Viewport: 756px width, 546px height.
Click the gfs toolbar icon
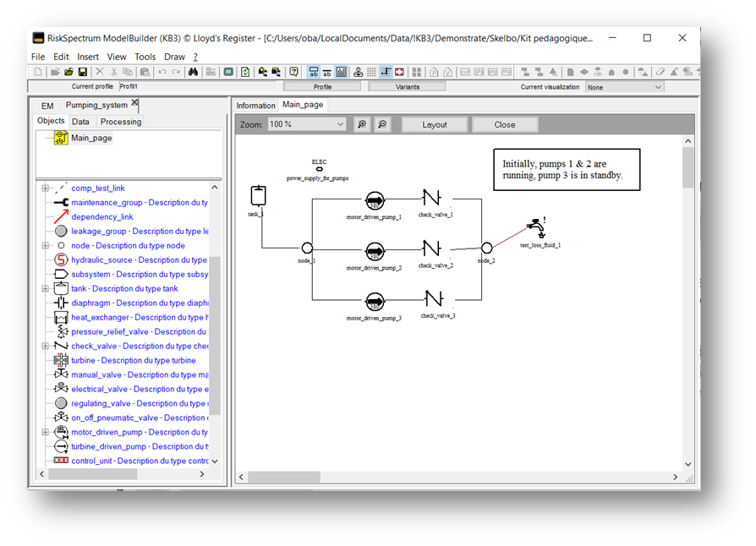(479, 72)
